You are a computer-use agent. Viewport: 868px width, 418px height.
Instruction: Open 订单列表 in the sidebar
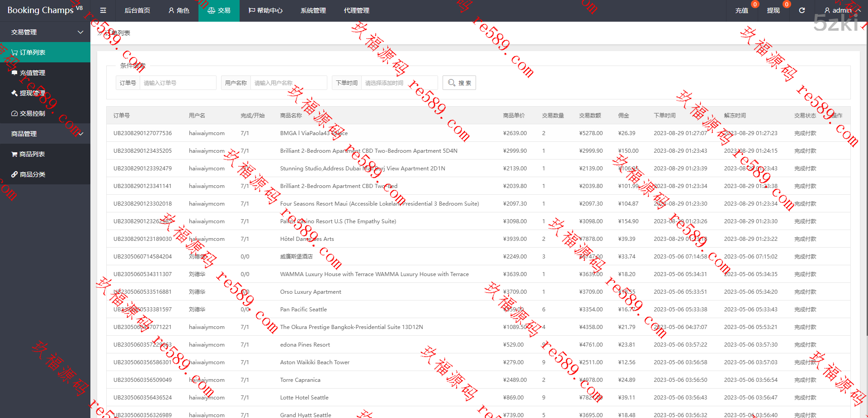click(x=32, y=52)
